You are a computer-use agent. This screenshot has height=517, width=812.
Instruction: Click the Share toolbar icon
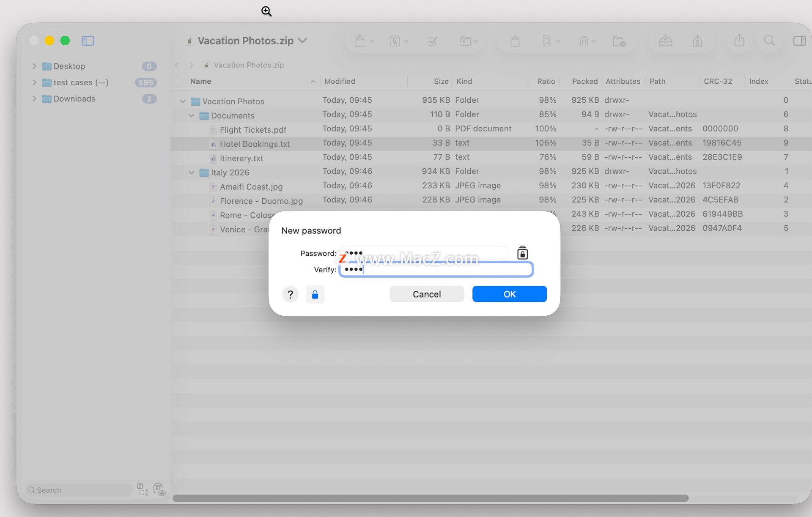coord(739,40)
